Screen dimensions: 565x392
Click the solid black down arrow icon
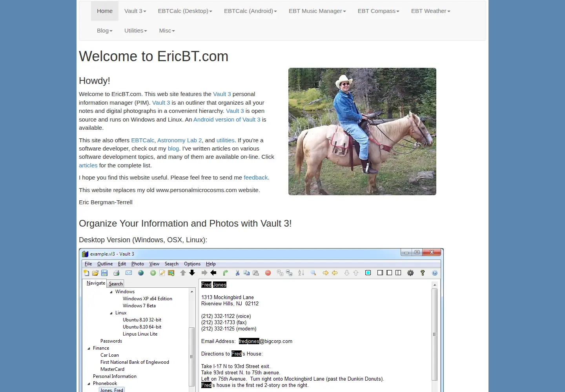click(x=192, y=273)
